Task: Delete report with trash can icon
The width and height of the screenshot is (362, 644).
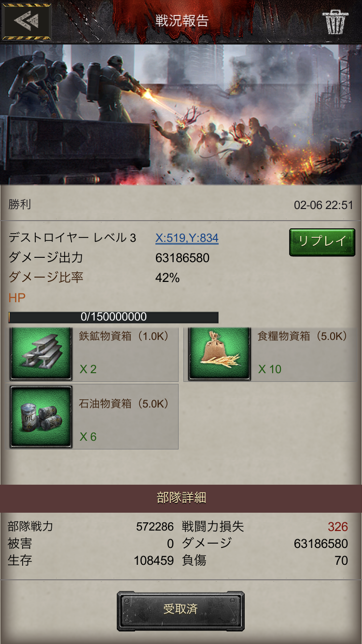Action: (x=335, y=22)
